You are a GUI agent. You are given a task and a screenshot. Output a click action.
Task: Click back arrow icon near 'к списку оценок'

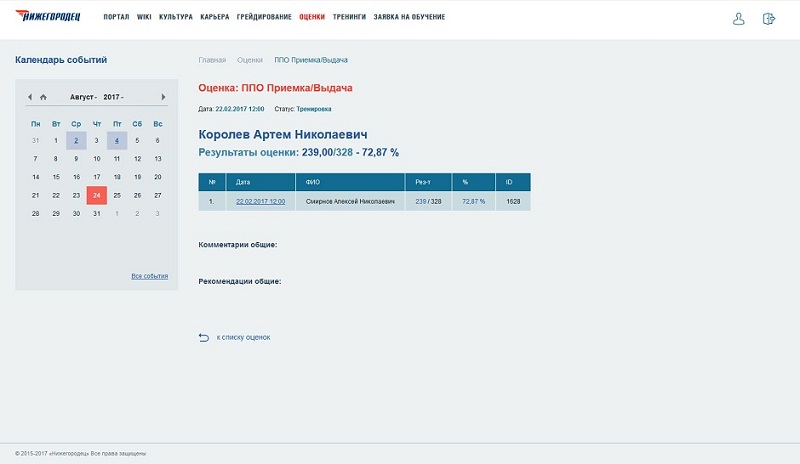pyautogui.click(x=204, y=337)
